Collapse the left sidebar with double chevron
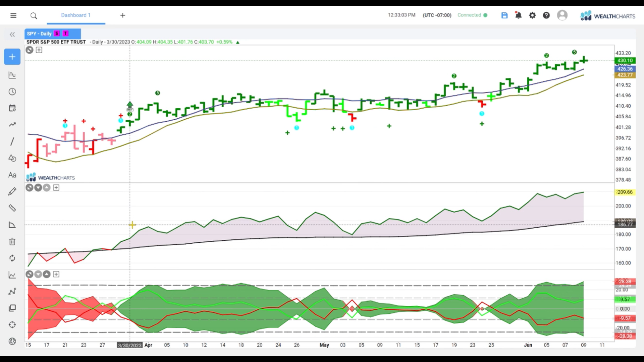The height and width of the screenshot is (362, 644). (x=12, y=35)
